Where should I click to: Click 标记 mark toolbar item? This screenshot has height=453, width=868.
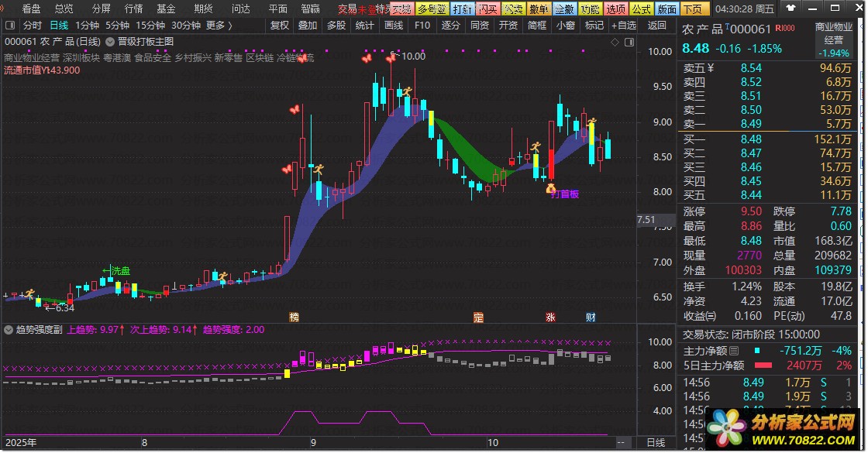pyautogui.click(x=594, y=26)
